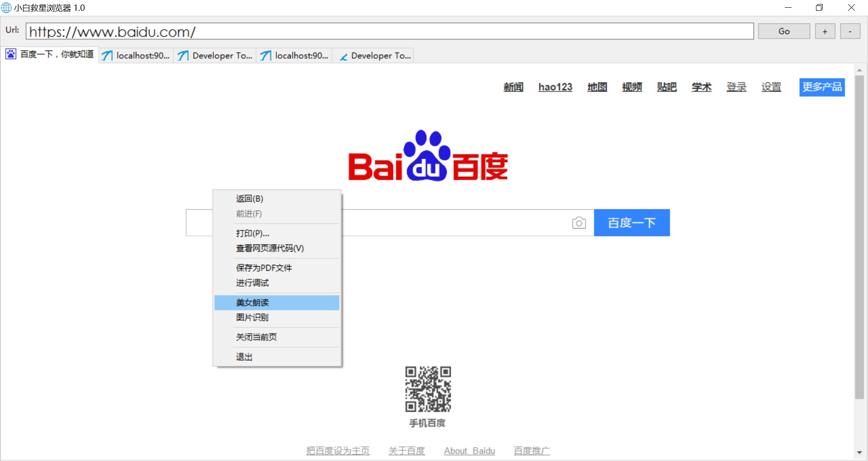Open the 视频 link
This screenshot has width=868, height=461.
click(632, 87)
